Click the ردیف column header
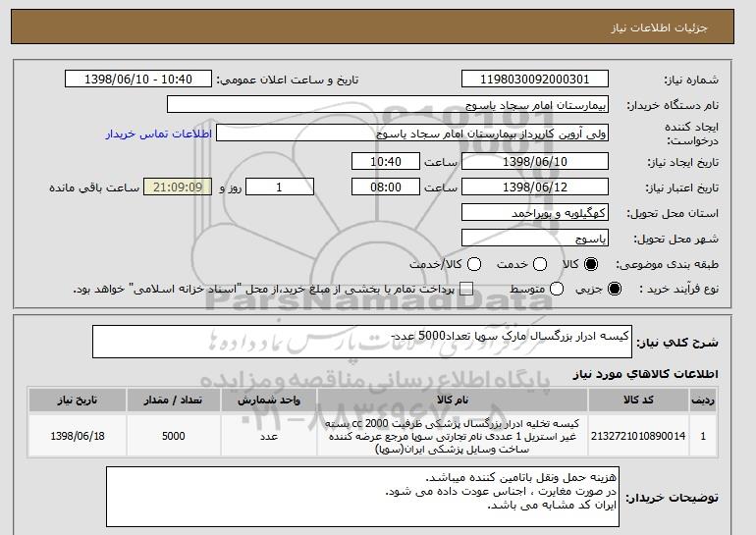 point(703,401)
